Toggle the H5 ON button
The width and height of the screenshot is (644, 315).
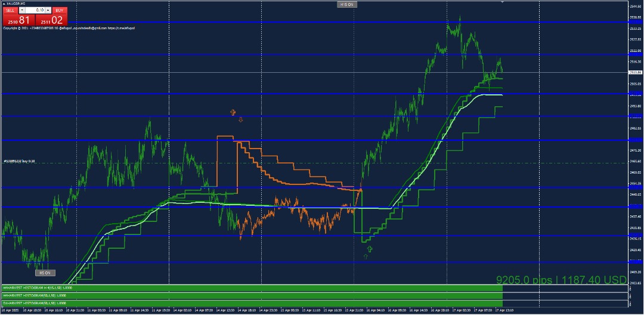click(x=45, y=273)
